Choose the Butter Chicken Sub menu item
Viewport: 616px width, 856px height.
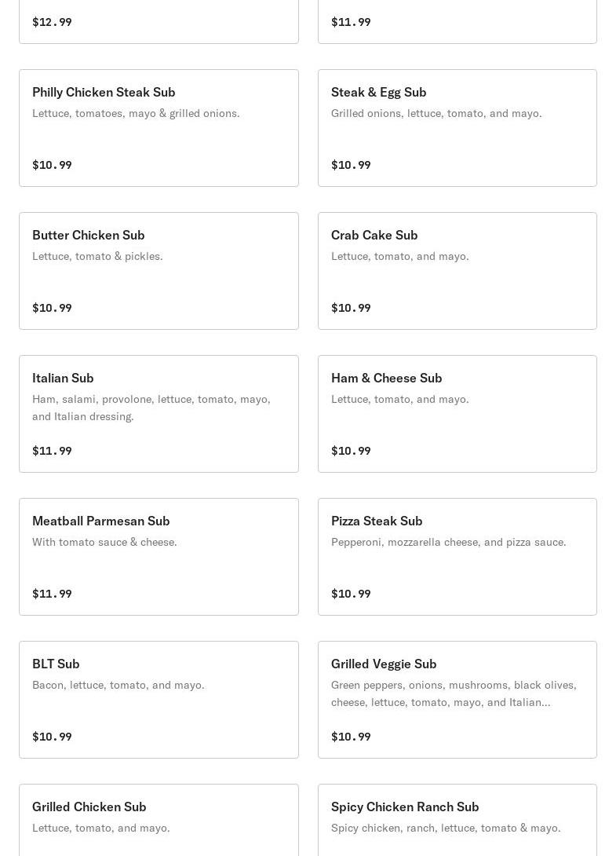88,235
